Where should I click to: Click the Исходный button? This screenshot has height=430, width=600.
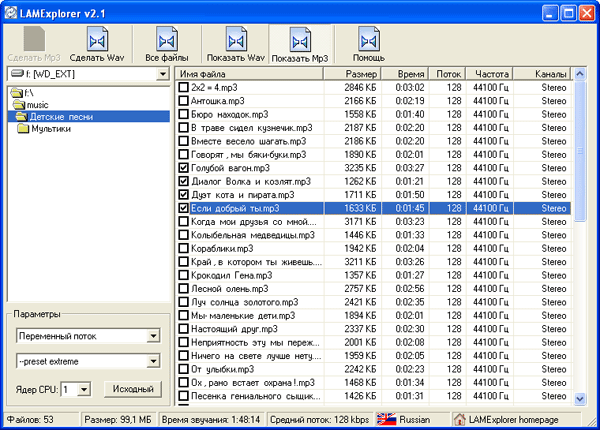pos(133,389)
